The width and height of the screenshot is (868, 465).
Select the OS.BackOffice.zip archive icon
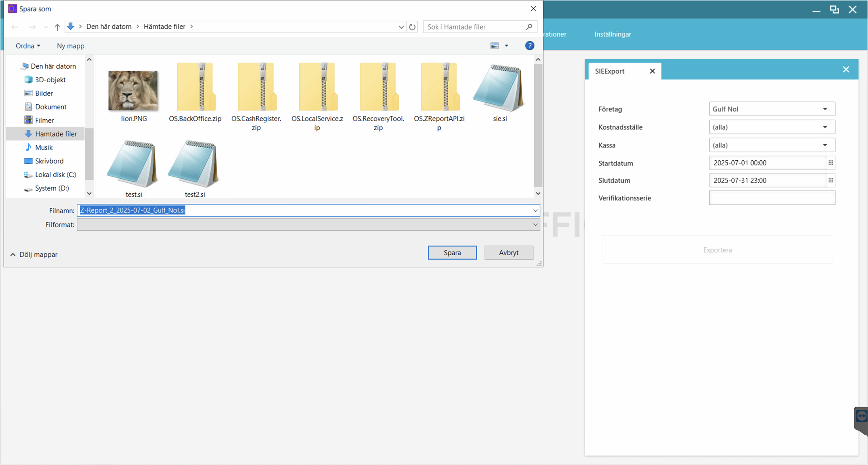tap(195, 87)
